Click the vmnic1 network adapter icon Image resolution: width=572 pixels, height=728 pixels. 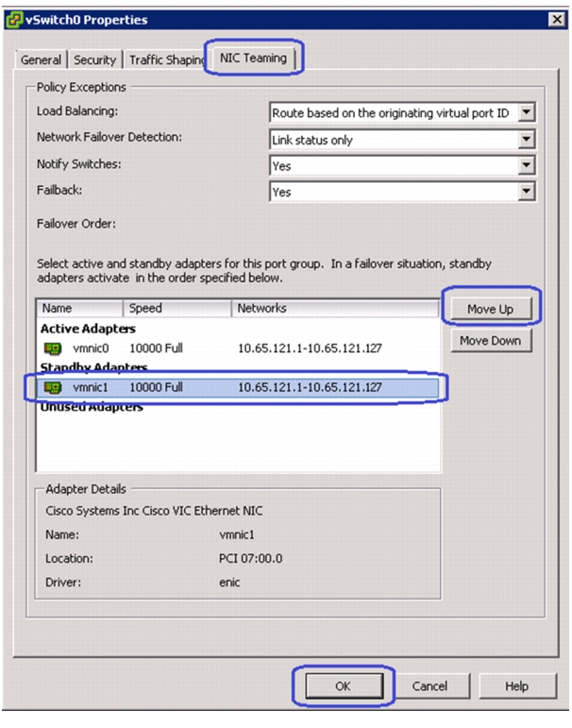53,387
